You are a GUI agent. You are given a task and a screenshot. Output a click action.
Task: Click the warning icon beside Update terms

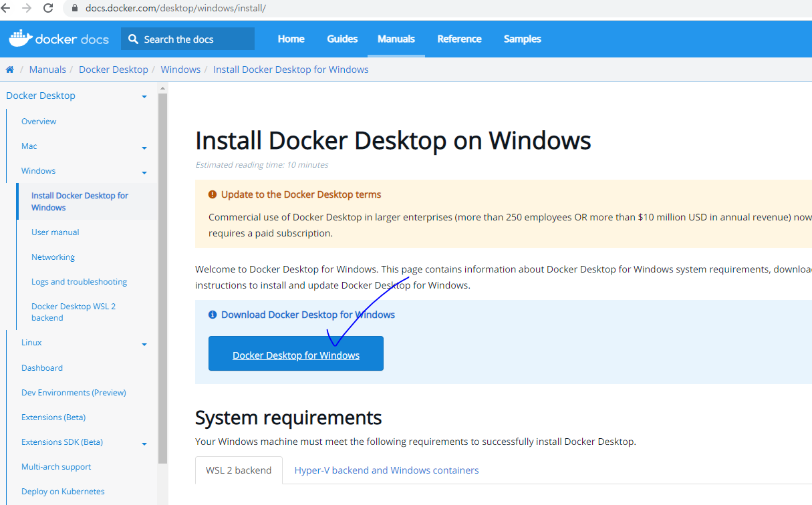(x=213, y=194)
